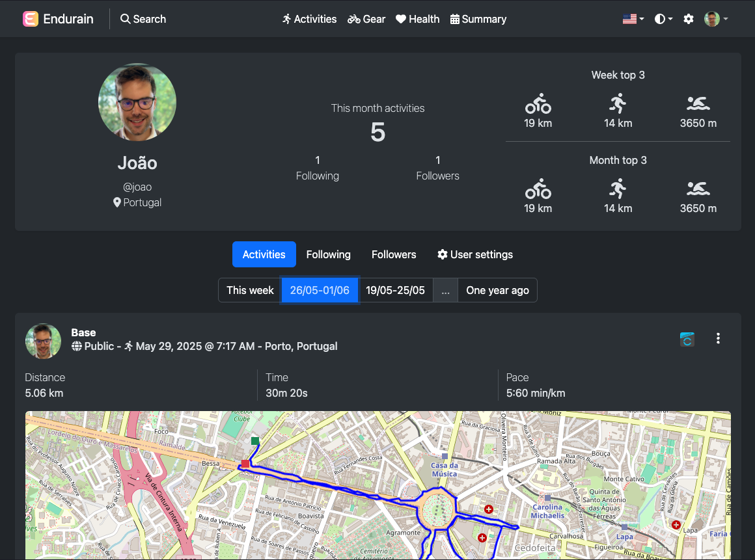Open the Search link
The width and height of the screenshot is (755, 560).
[x=143, y=19]
